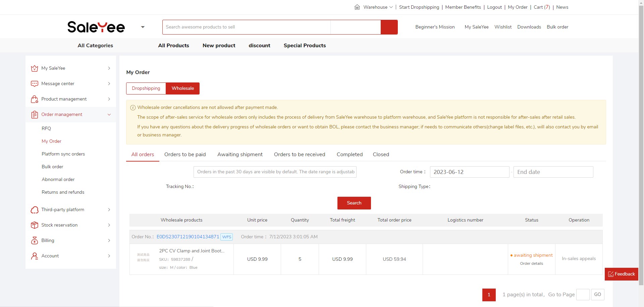Expand the Warehouse dropdown at top
The width and height of the screenshot is (644, 307).
[x=391, y=7]
